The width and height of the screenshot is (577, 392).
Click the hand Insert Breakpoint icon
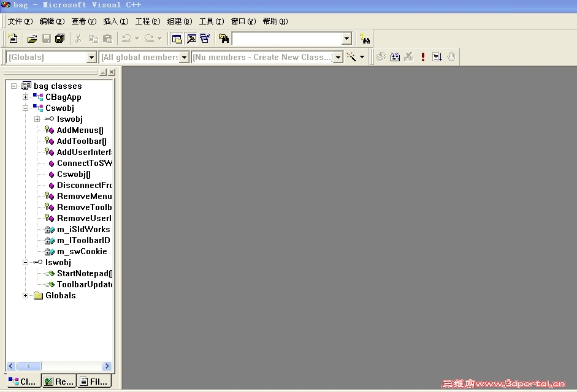pyautogui.click(x=451, y=56)
